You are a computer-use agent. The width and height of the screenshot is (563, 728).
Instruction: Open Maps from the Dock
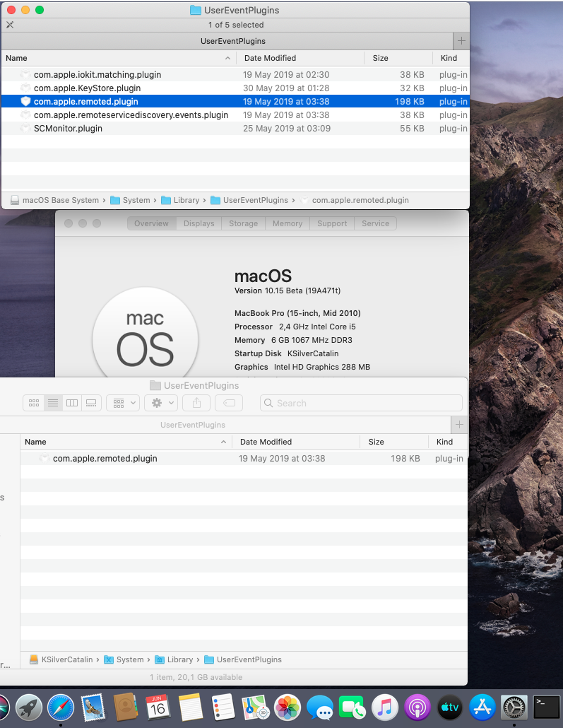click(x=255, y=708)
